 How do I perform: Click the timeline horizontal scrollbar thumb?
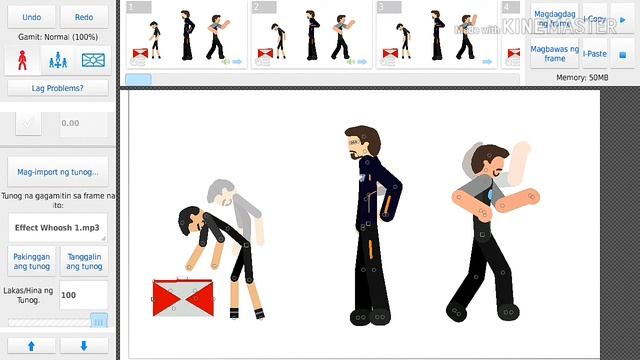coord(138,80)
